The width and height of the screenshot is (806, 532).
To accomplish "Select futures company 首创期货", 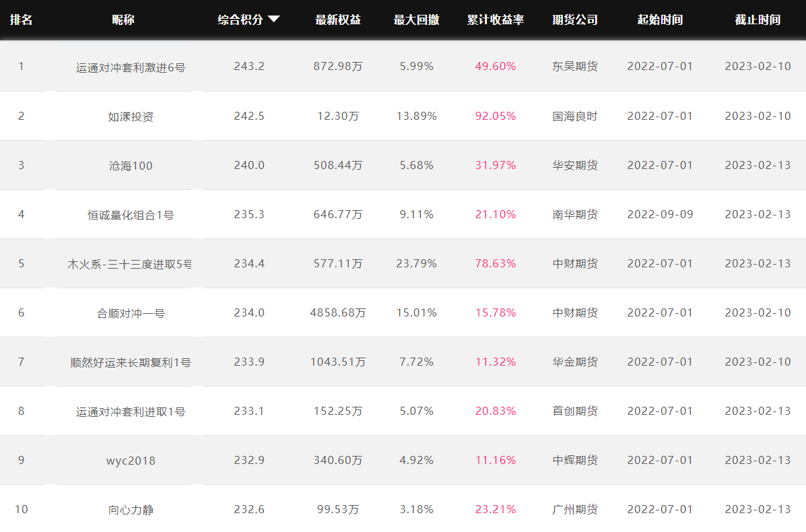I will tap(574, 411).
